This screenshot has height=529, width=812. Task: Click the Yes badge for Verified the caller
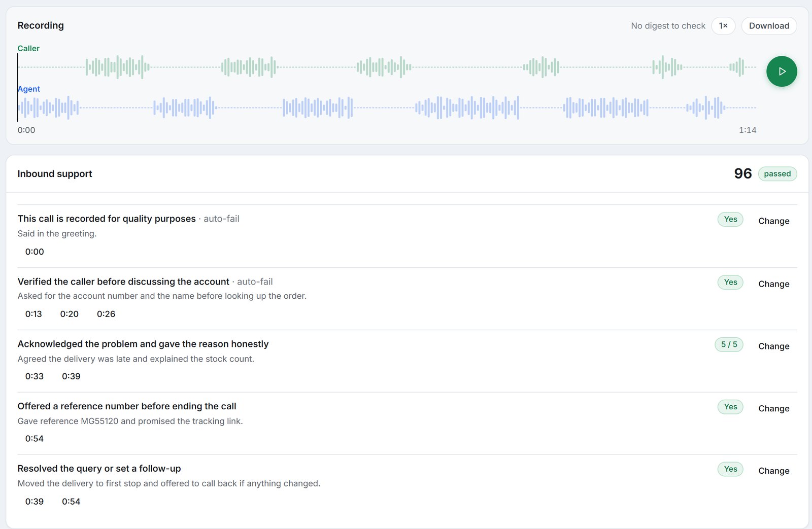click(x=730, y=282)
